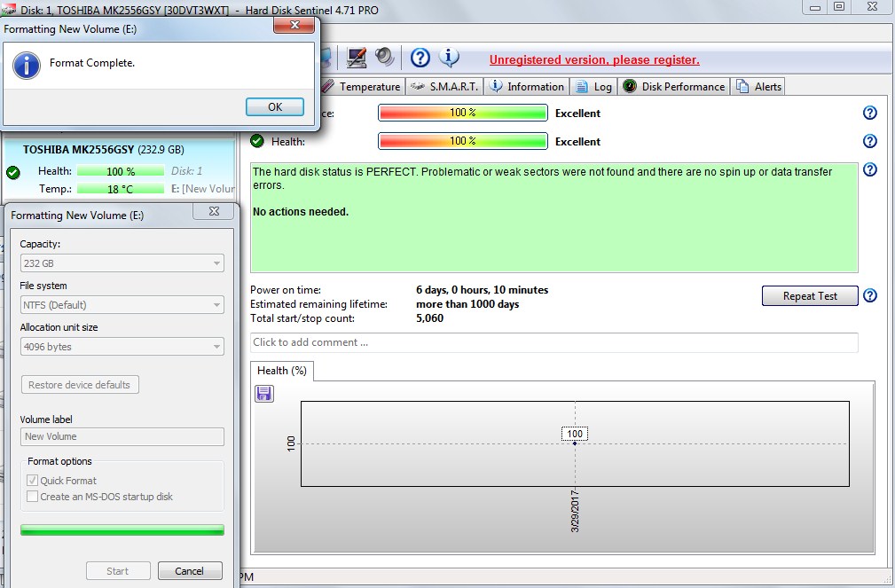Viewport: 895px width, 588px height.
Task: Click 'E: [New Volu' label in disk panel
Action: pyautogui.click(x=202, y=188)
